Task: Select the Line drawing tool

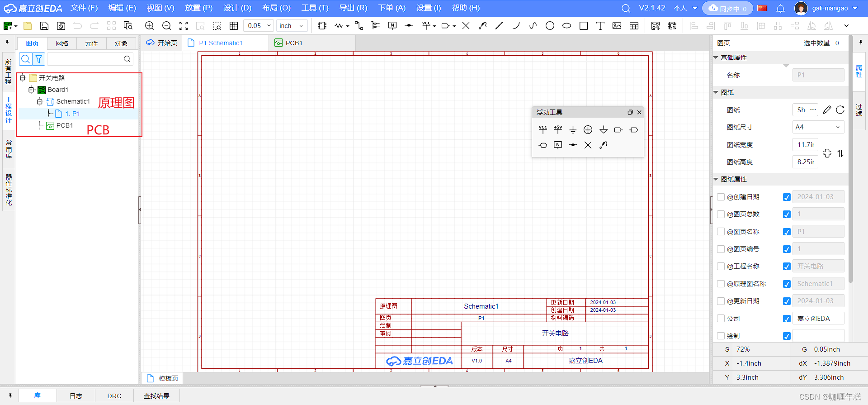Action: pyautogui.click(x=499, y=26)
